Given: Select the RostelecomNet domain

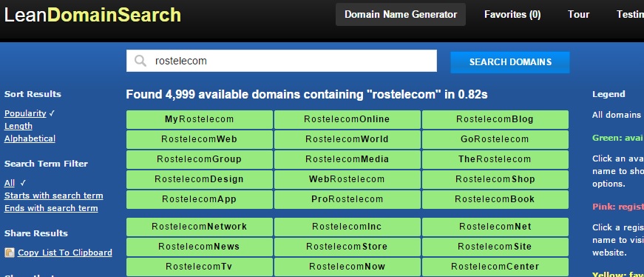Looking at the screenshot, I should (x=495, y=227).
